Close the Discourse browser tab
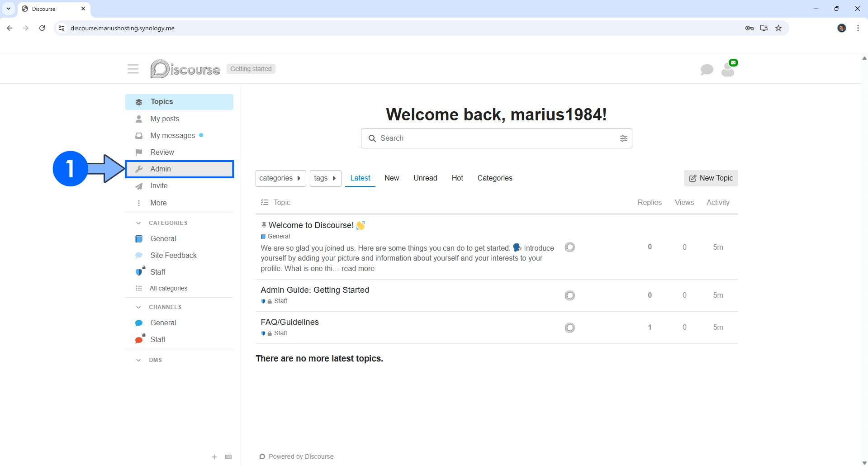 [83, 9]
